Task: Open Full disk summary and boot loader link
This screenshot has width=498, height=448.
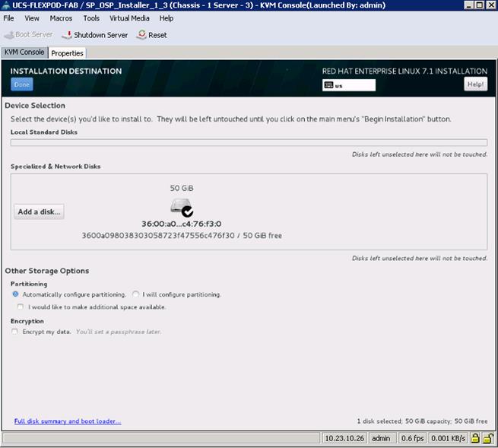Action: pyautogui.click(x=68, y=421)
